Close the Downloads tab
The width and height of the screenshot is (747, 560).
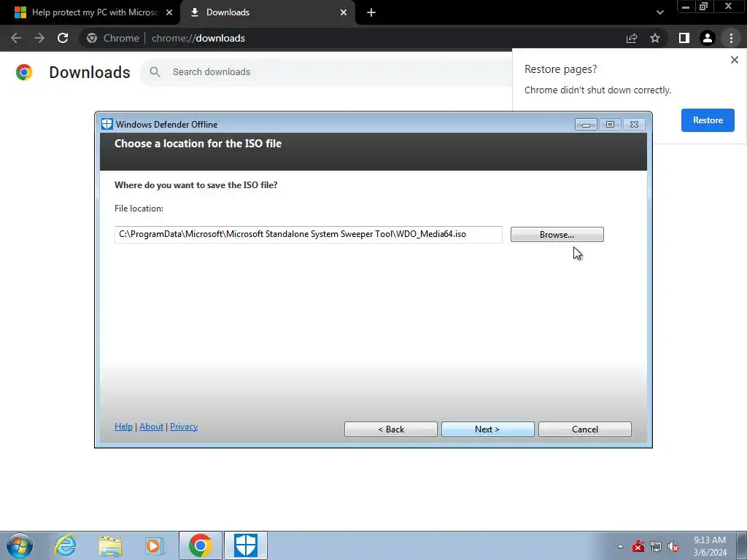[344, 12]
